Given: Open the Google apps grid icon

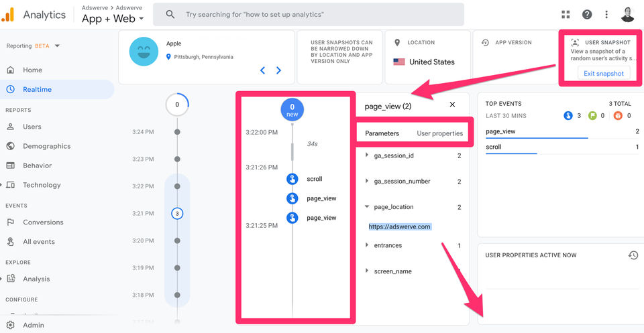Looking at the screenshot, I should [566, 15].
